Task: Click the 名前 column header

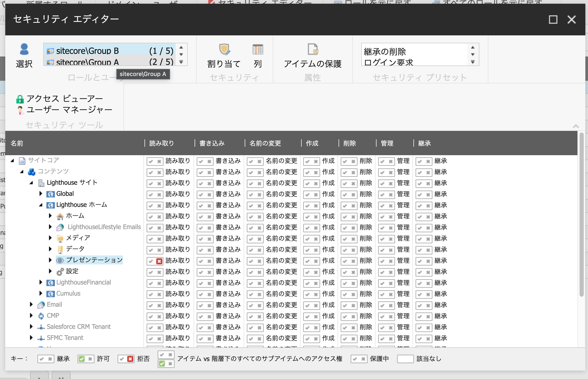Action: pos(17,143)
